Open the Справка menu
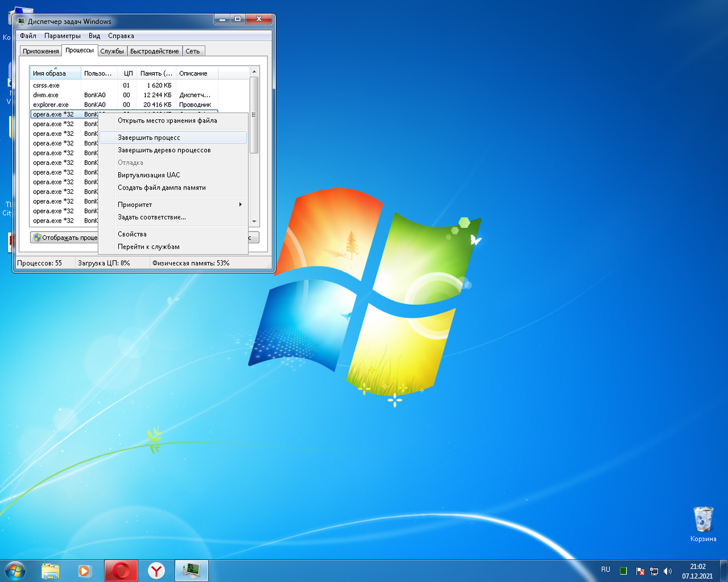The width and height of the screenshot is (728, 582). pos(120,36)
